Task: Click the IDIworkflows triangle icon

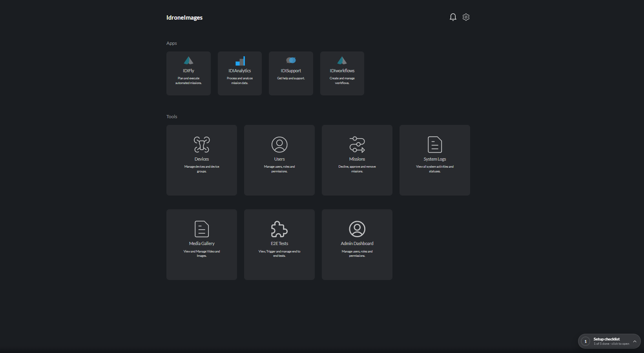Action: [342, 60]
